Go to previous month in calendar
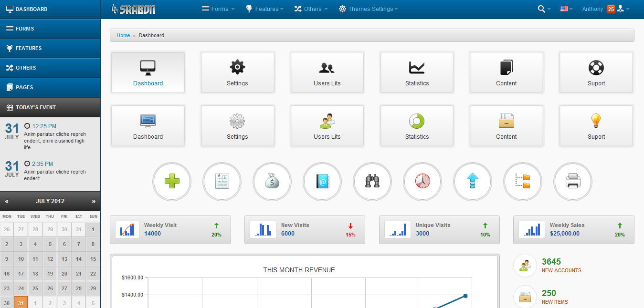Viewport: 644px width, 308px height. [x=7, y=201]
